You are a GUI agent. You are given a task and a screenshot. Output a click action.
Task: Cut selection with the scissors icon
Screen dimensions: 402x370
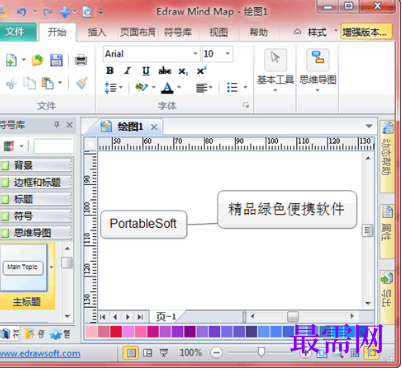(x=11, y=83)
